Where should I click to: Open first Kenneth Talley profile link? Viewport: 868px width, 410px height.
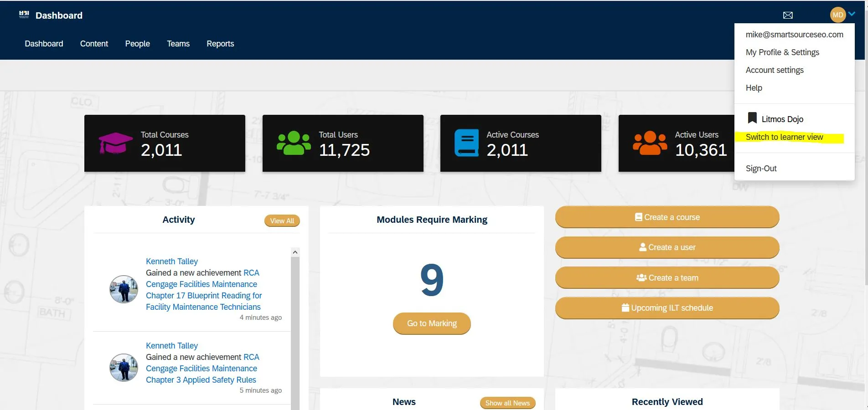(172, 261)
